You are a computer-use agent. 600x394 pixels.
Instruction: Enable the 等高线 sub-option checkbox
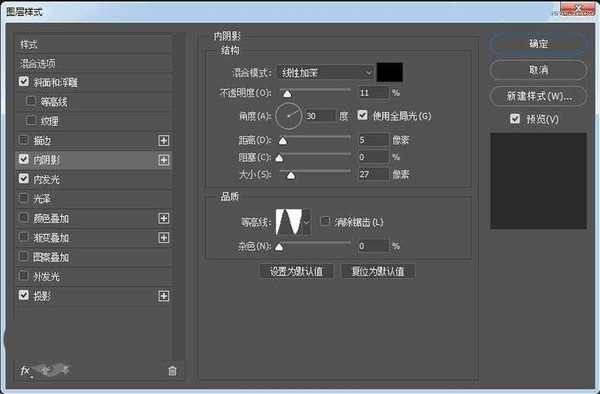point(30,101)
